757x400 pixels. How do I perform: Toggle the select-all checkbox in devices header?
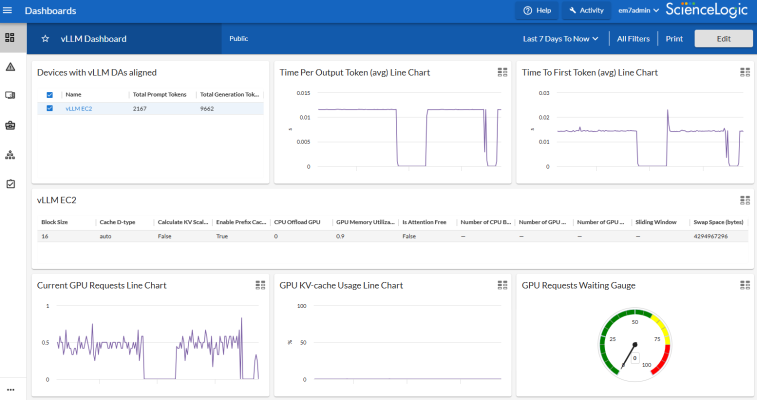50,95
